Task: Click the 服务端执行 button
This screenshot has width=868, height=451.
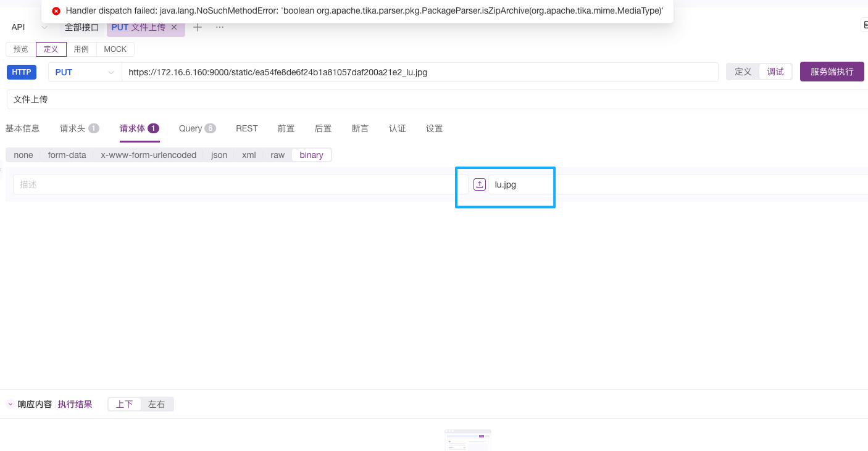Action: click(832, 72)
